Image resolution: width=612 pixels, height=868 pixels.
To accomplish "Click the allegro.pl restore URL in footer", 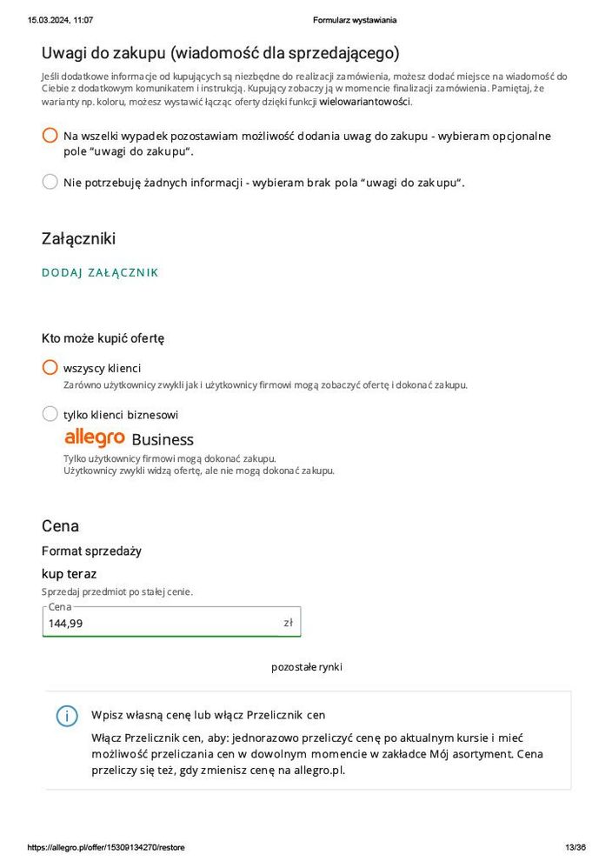I will 106,847.
